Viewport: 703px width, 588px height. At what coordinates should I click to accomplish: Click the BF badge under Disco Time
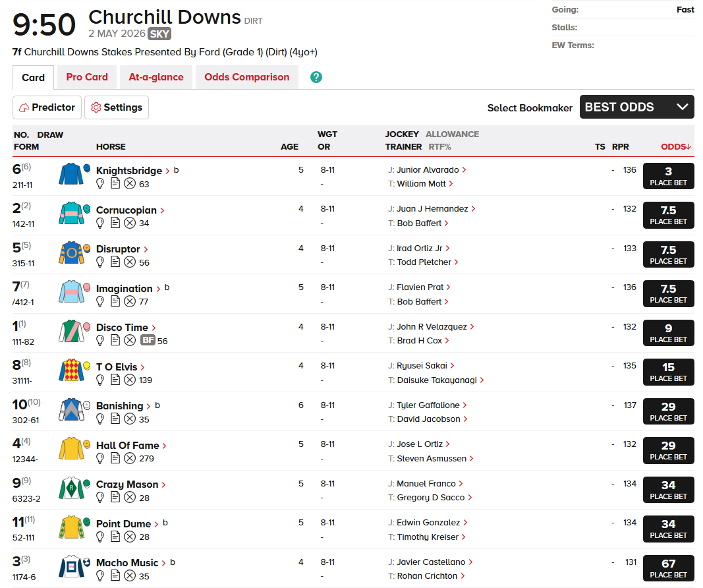pos(148,340)
